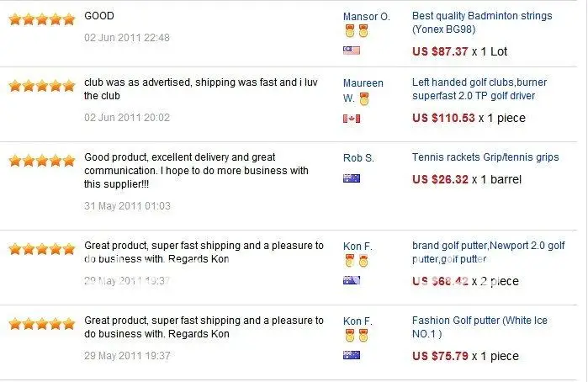Click the Australia flag beside Fashion Golf putter
The width and height of the screenshot is (588, 382).
point(352,355)
